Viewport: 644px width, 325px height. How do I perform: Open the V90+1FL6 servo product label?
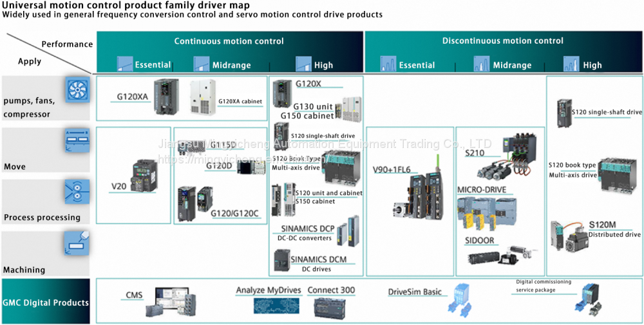(392, 171)
